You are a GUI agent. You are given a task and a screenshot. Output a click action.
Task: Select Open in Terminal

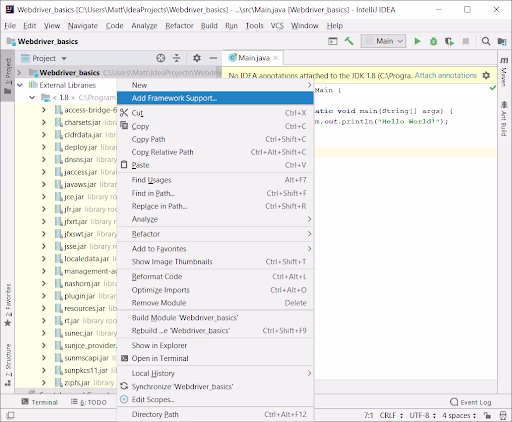[x=215, y=358]
